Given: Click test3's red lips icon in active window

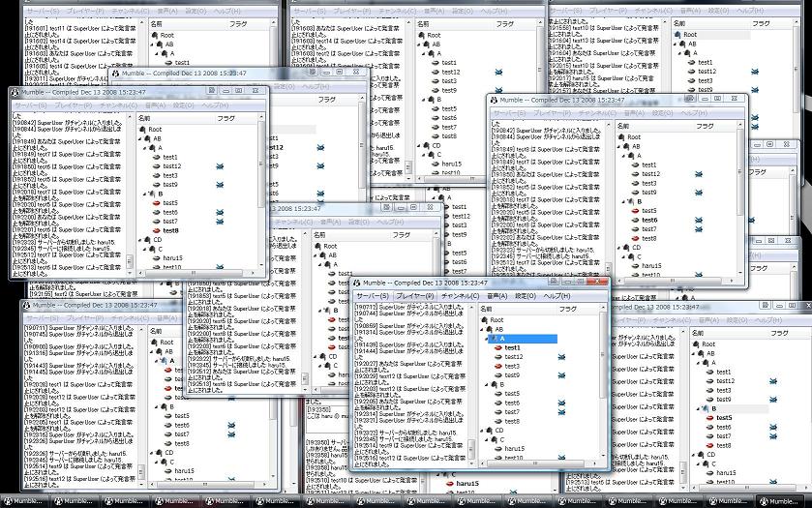Looking at the screenshot, I should tap(498, 366).
